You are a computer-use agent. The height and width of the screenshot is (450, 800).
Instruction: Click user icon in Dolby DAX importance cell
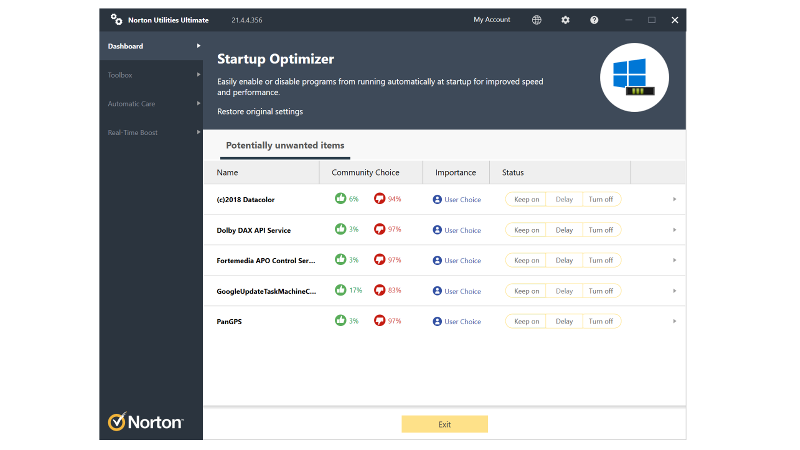click(x=437, y=230)
